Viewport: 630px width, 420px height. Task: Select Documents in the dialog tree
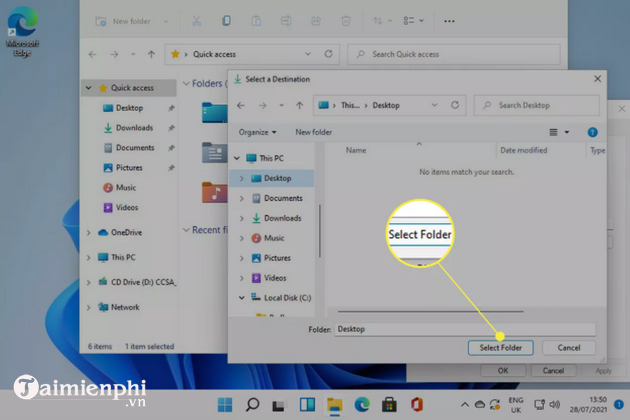tap(283, 198)
